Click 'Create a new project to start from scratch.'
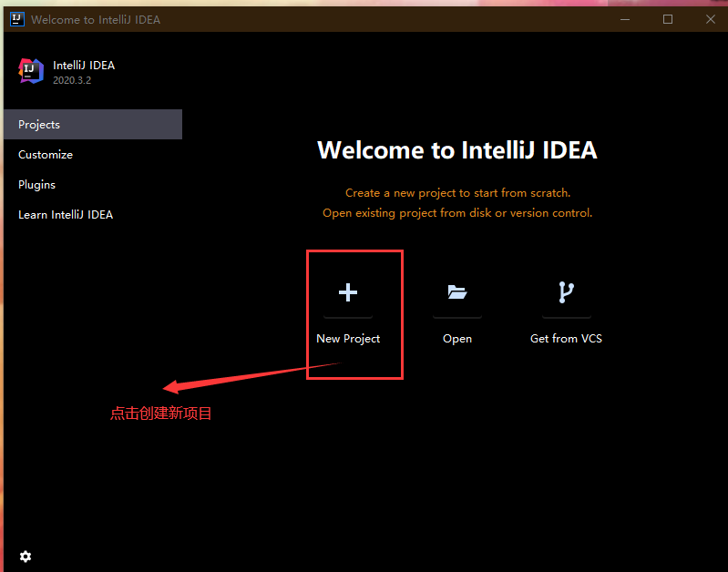 [x=457, y=193]
